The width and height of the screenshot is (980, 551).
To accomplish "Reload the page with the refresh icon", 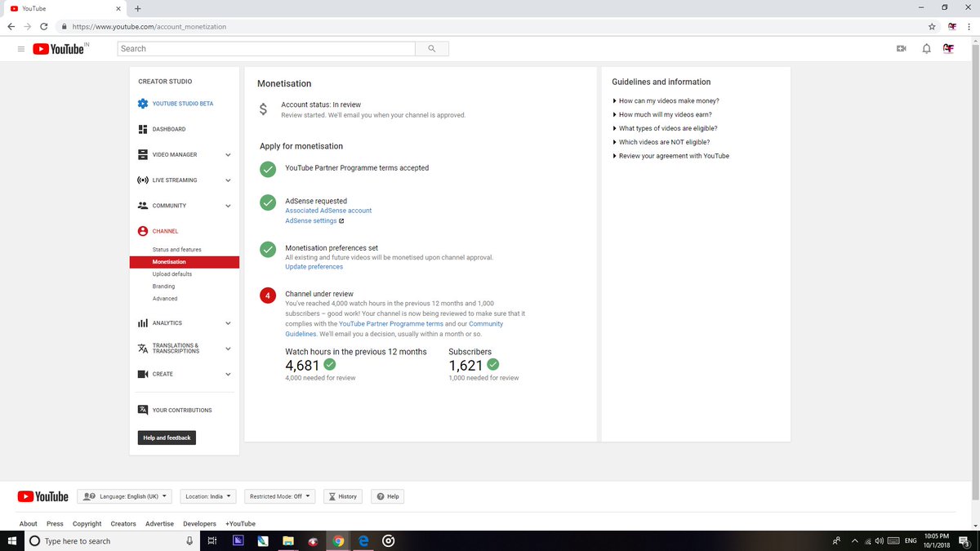I will click(44, 26).
